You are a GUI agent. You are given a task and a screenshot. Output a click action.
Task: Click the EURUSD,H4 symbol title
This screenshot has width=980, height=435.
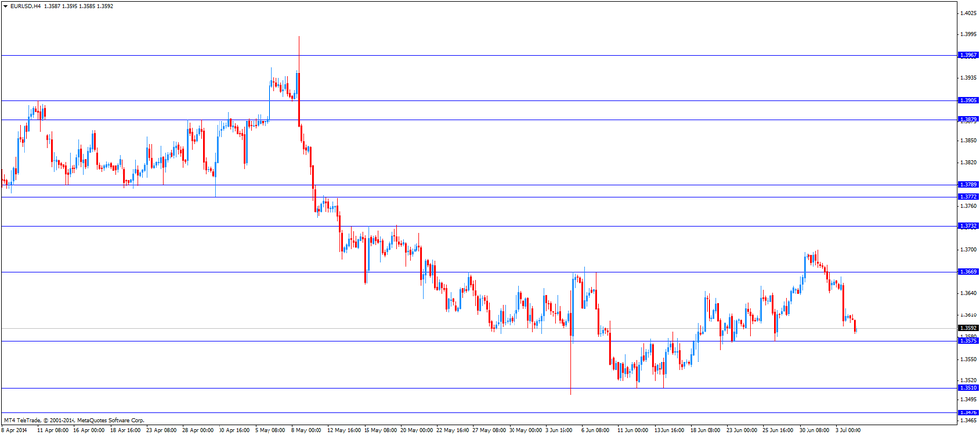pyautogui.click(x=26, y=6)
